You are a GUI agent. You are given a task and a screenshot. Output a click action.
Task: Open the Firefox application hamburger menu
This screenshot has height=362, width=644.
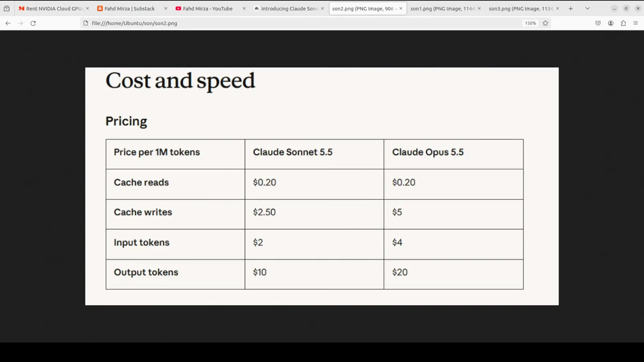click(x=636, y=23)
